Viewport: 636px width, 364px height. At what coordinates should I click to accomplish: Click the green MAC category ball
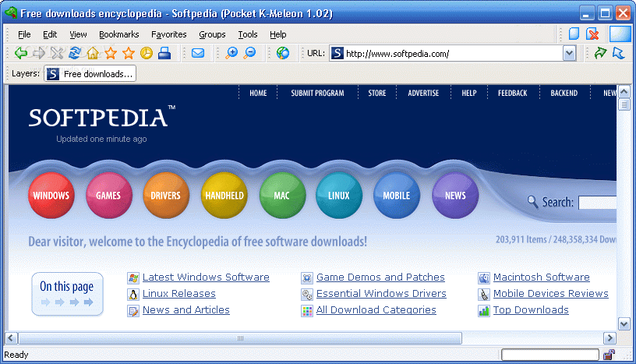tap(282, 195)
